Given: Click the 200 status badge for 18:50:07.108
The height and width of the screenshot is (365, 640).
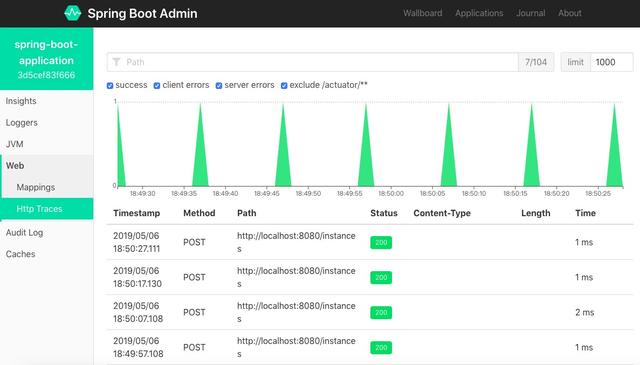Looking at the screenshot, I should (x=381, y=313).
